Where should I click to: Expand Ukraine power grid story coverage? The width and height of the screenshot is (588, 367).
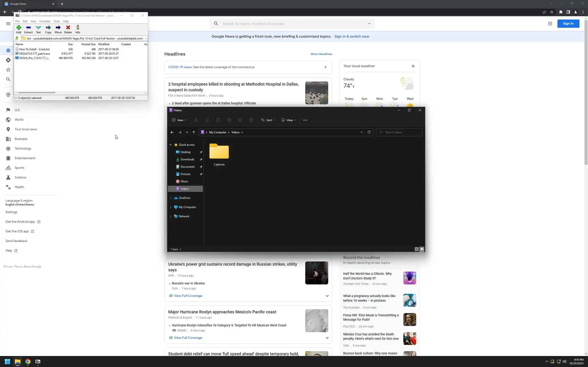pos(327,296)
